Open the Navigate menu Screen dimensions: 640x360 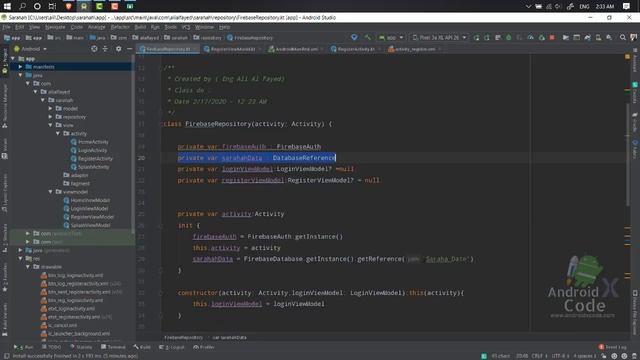tap(55, 27)
